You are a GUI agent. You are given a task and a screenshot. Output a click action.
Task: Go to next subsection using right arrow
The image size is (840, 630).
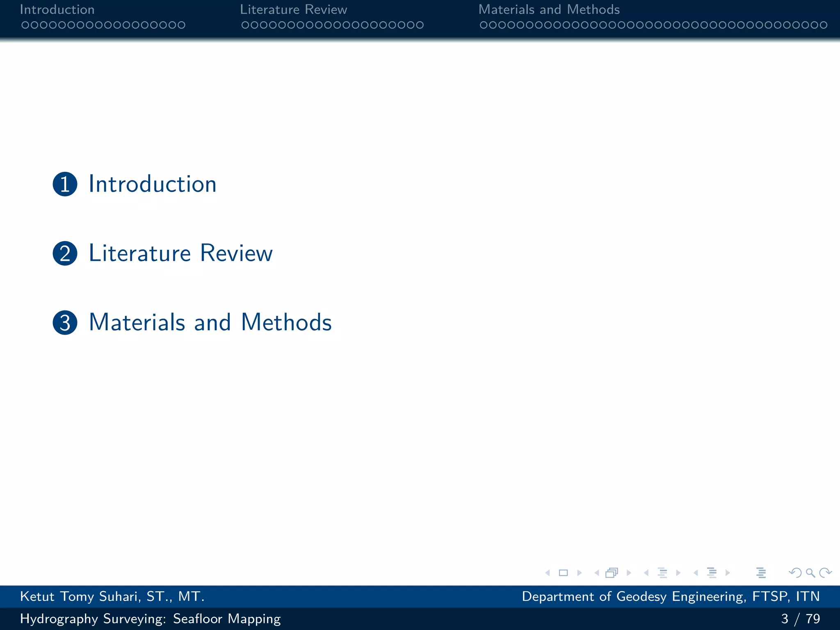(x=678, y=573)
